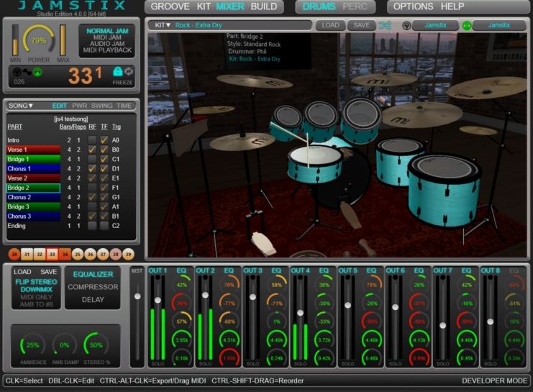The height and width of the screenshot is (392, 533).
Task: Click the hi-hat cymbal in kit view
Action: tap(242, 142)
